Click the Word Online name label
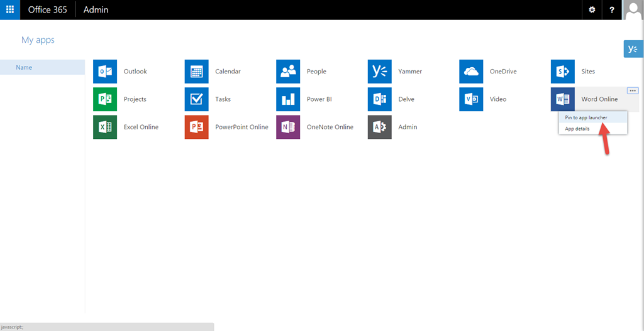This screenshot has width=644, height=331. click(x=599, y=99)
